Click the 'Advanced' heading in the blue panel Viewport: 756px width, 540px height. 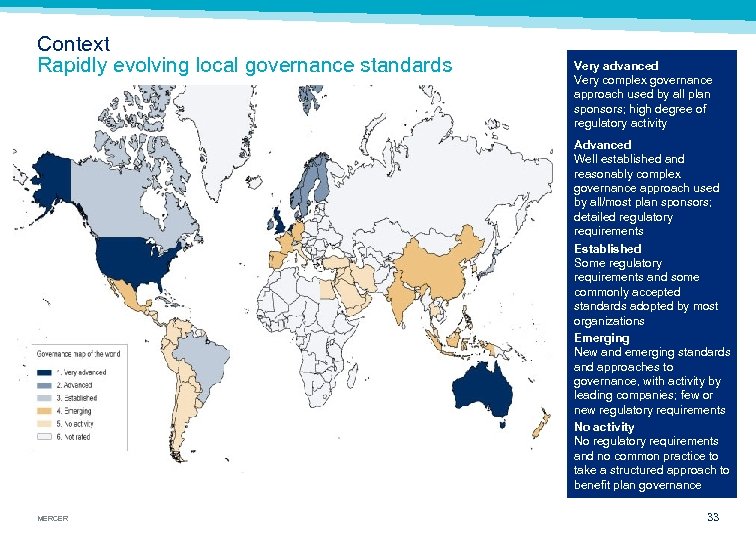click(x=602, y=145)
